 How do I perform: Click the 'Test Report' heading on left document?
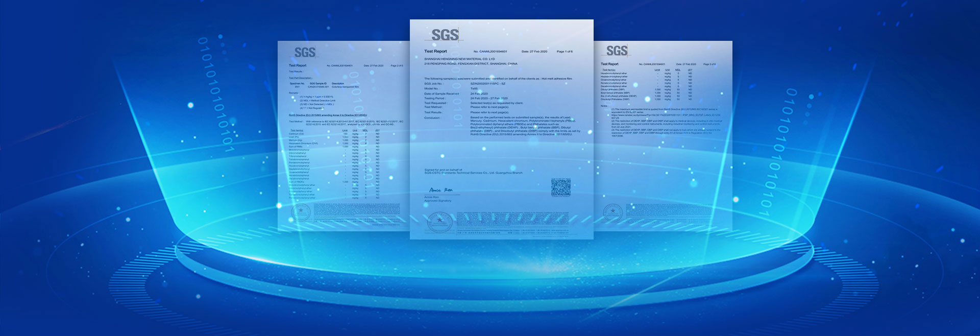(x=298, y=65)
